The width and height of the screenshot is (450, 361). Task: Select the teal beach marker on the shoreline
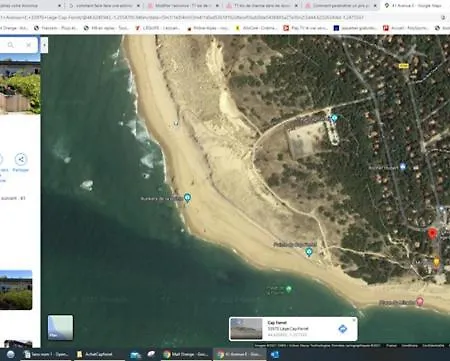point(188,198)
